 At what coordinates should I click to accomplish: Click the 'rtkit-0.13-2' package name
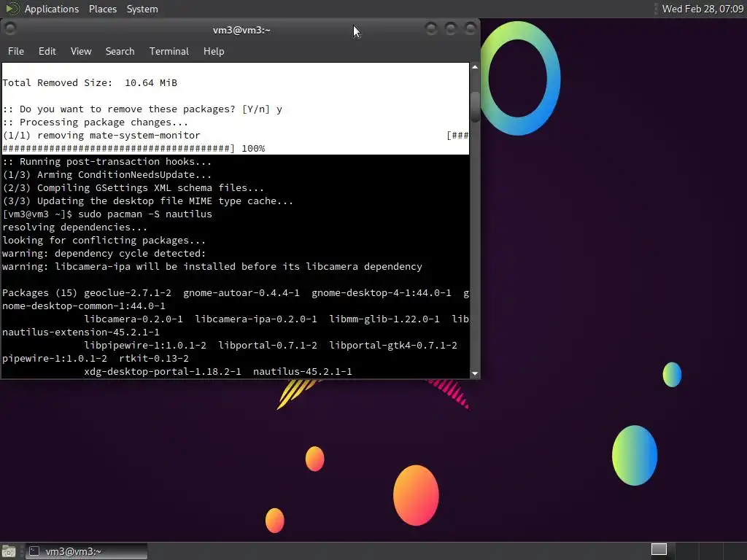(154, 359)
